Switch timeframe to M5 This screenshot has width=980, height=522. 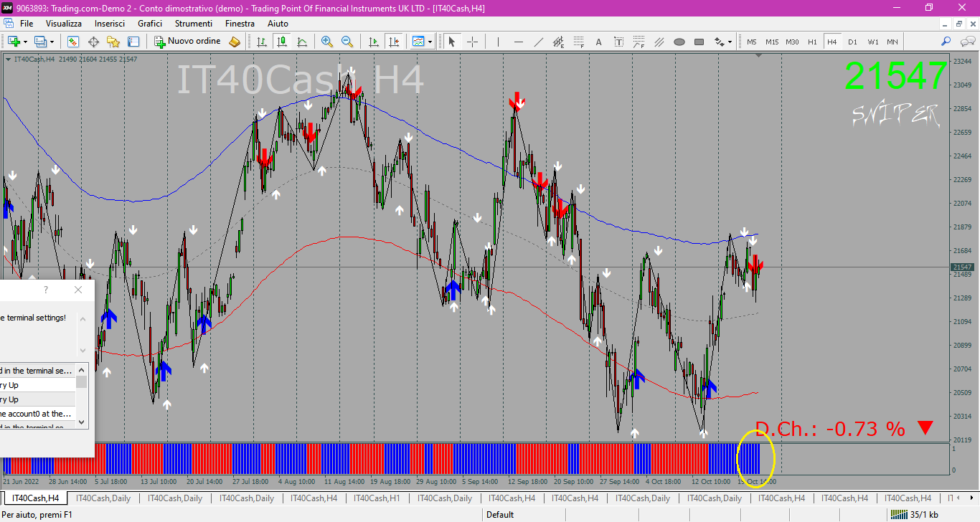pos(752,42)
